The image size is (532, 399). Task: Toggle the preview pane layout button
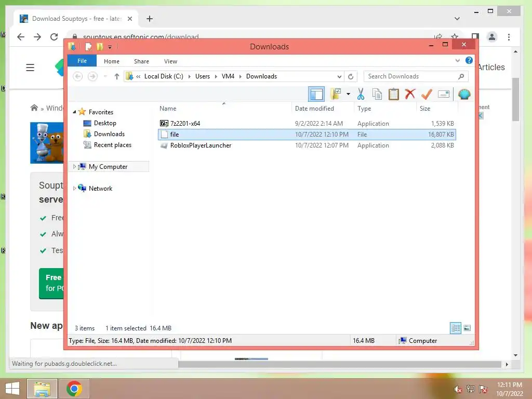tap(316, 94)
